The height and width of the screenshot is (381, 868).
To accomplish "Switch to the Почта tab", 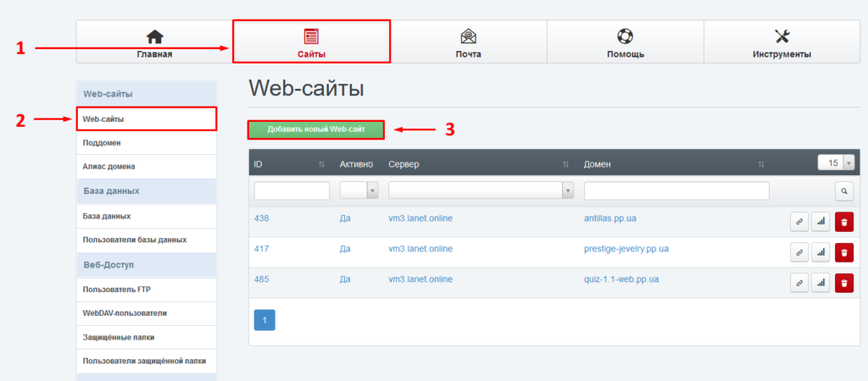I will (468, 42).
